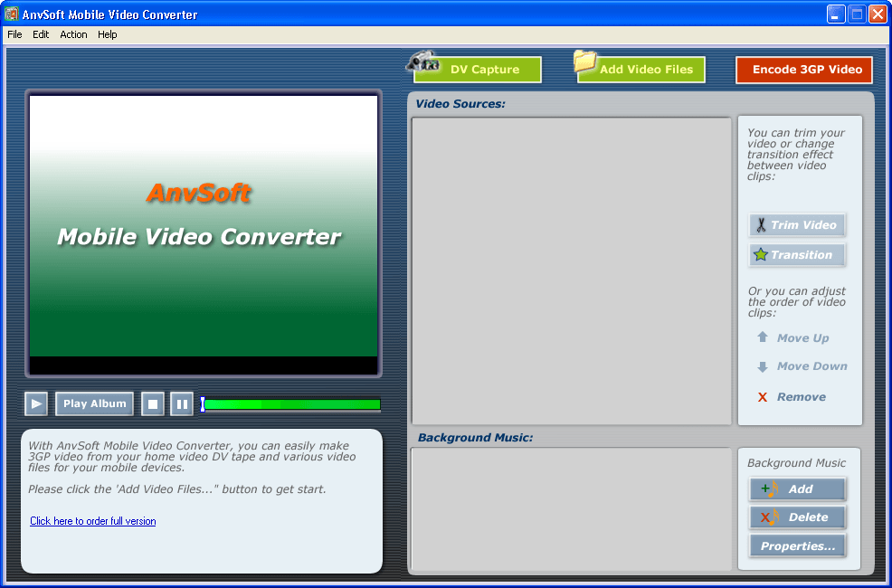Click inside the Background Music list

click(x=571, y=509)
